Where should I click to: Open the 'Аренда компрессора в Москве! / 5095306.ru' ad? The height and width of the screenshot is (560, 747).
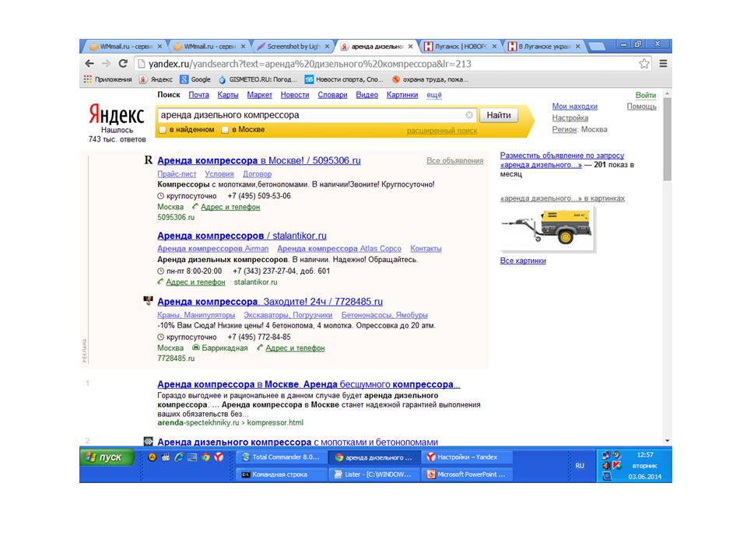tap(258, 160)
